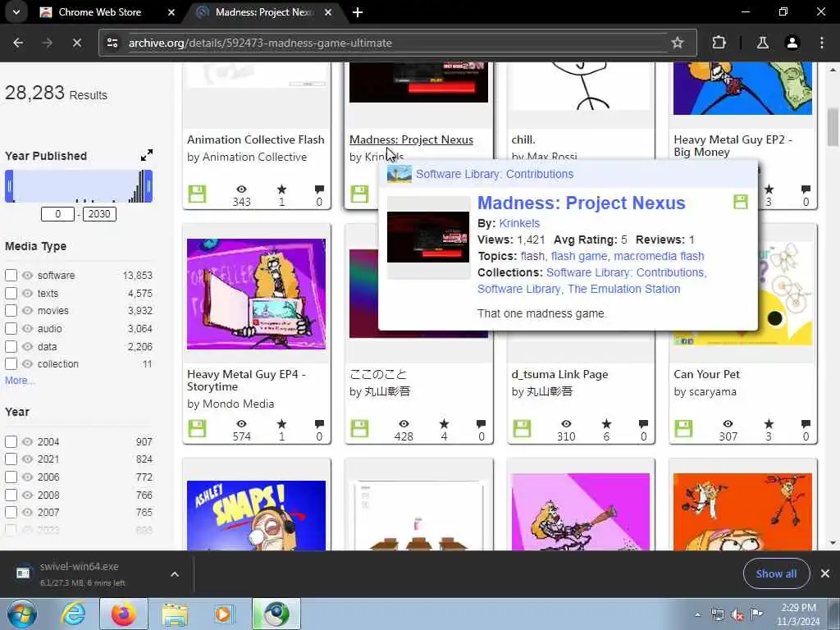Viewport: 840px width, 630px height.
Task: Toggle eye icon next to audio
Action: tap(27, 328)
